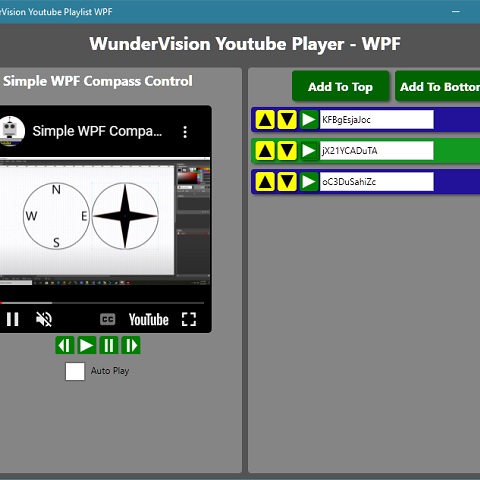Move jX21YCADuTA down in the playlist

pos(287,151)
